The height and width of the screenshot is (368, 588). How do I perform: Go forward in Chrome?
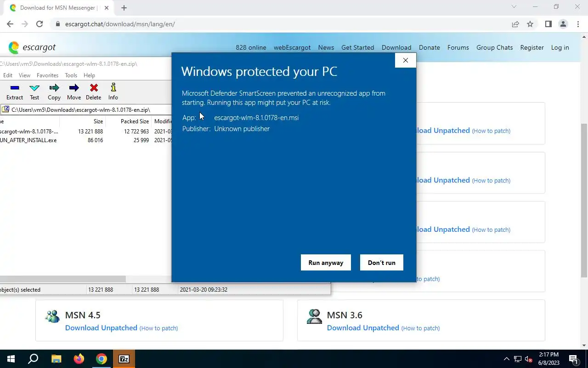tap(25, 24)
